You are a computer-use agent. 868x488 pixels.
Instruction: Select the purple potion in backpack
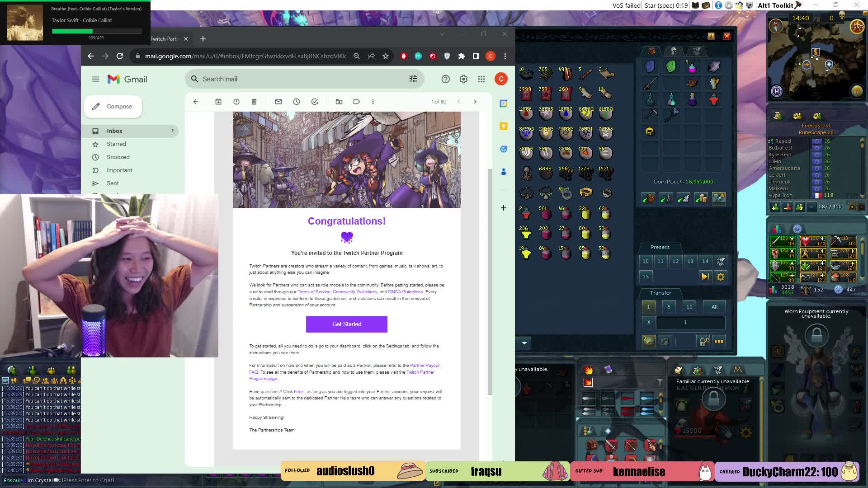[x=692, y=100]
